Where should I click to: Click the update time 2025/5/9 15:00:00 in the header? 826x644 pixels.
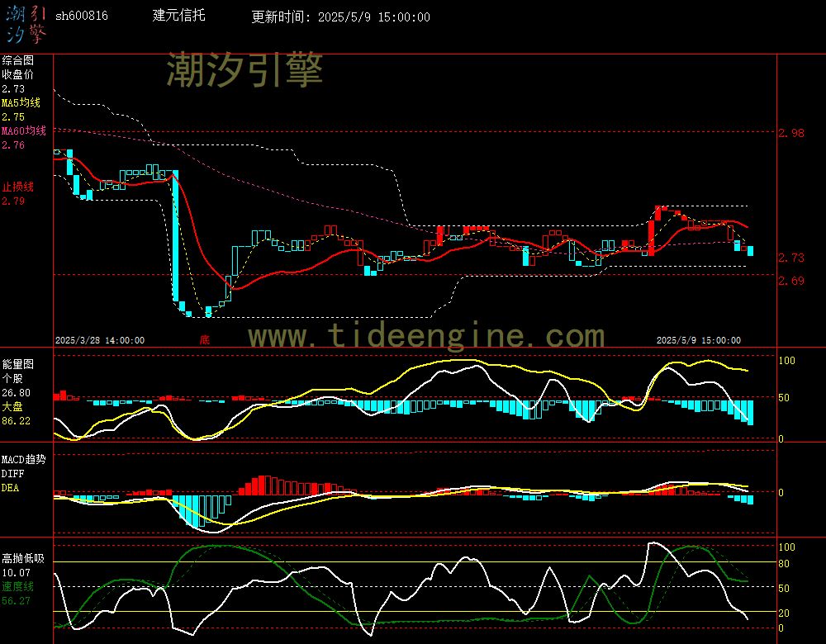coord(373,17)
